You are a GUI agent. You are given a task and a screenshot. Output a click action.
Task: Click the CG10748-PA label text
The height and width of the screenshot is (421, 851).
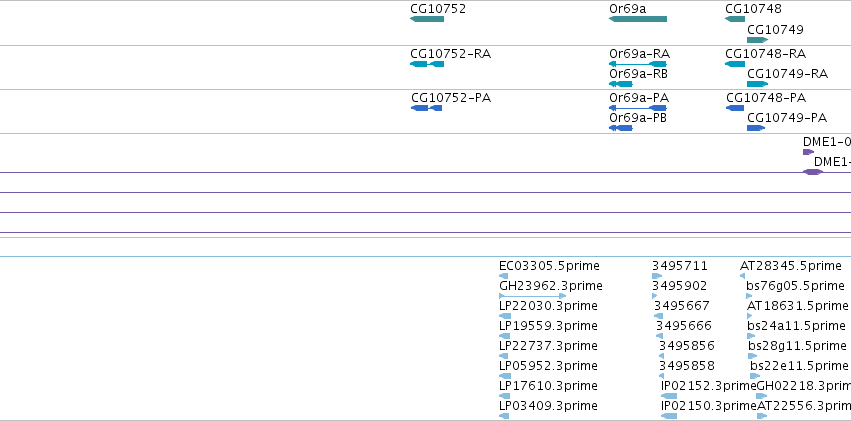tap(766, 98)
